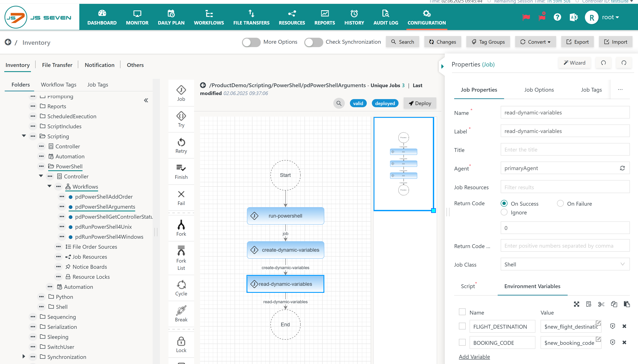Collapse the PowerShell Controller node
The height and width of the screenshot is (364, 638).
[41, 176]
